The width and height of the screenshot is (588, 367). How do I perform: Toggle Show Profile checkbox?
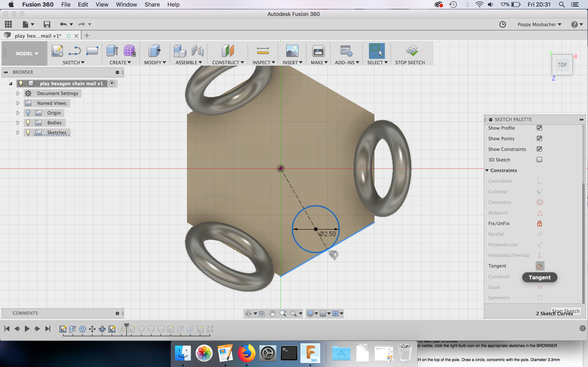539,128
